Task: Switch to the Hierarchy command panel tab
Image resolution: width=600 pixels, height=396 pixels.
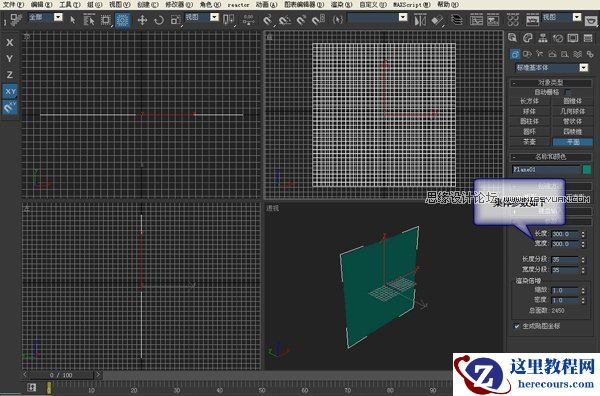Action: (543, 37)
